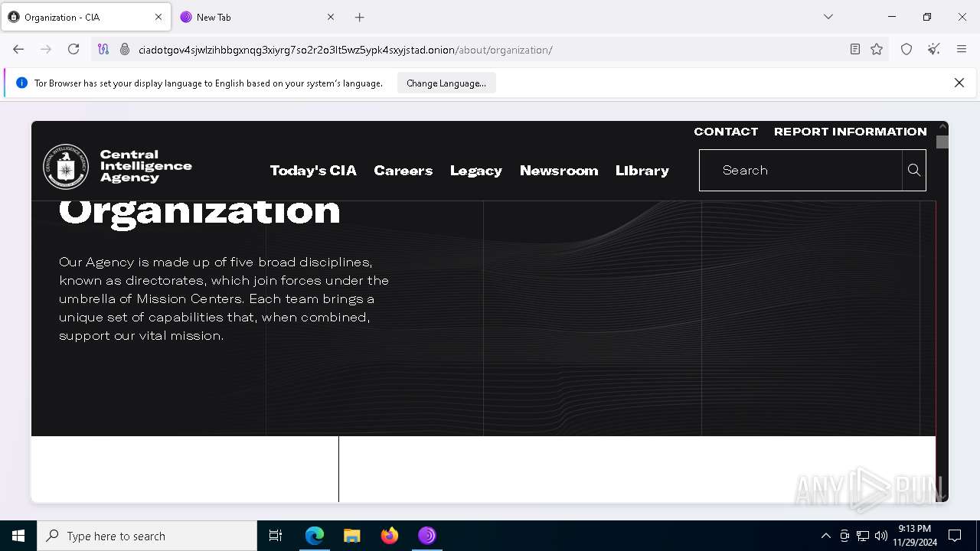Select the Organization - CIA tab
Image resolution: width=980 pixels, height=551 pixels.
pos(86,17)
